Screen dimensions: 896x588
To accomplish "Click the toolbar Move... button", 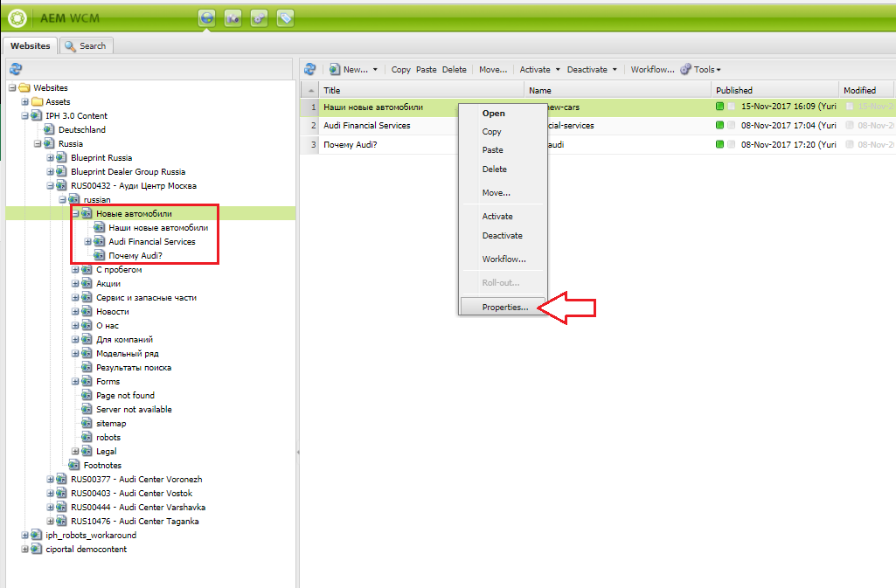I will coord(493,70).
